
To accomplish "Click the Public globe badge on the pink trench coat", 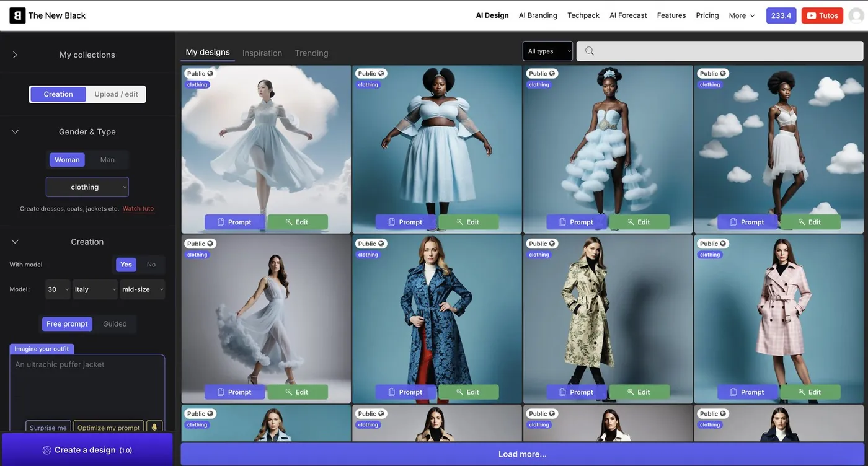I will [712, 244].
